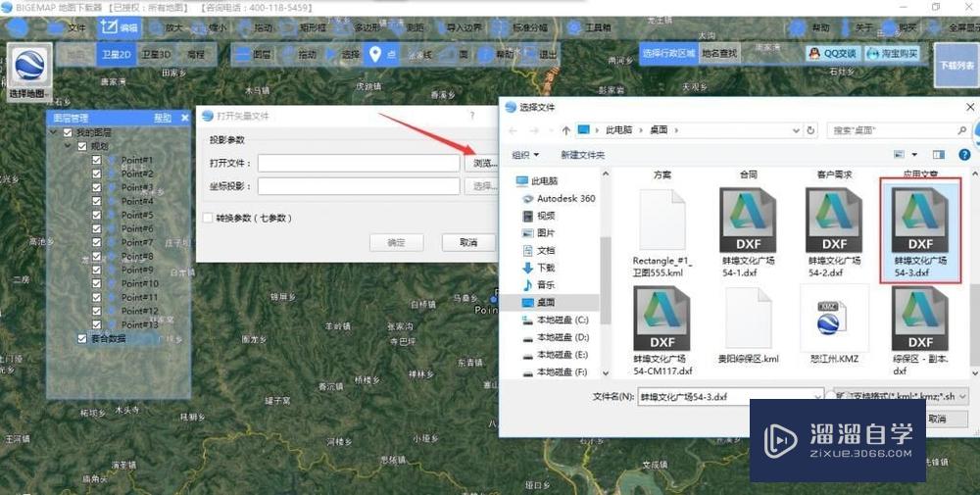The height and width of the screenshot is (495, 980).
Task: Open the 下载列表 download list
Action: pyautogui.click(x=956, y=65)
